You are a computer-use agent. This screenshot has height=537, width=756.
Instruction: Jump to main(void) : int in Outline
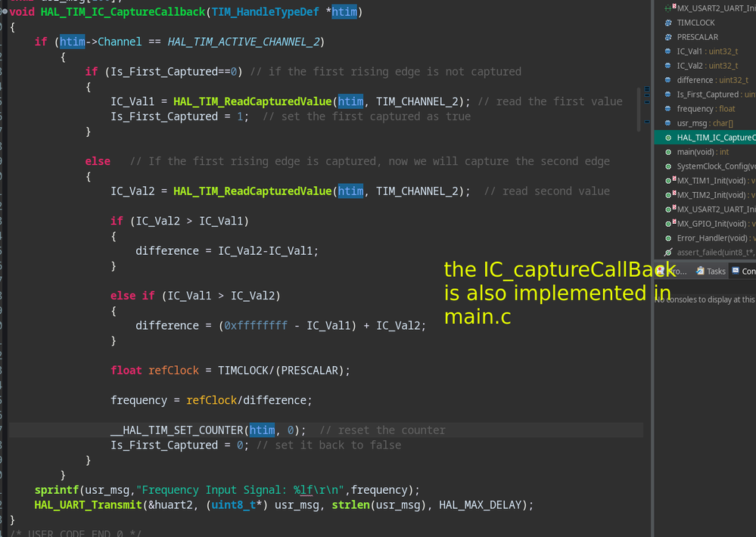(702, 152)
